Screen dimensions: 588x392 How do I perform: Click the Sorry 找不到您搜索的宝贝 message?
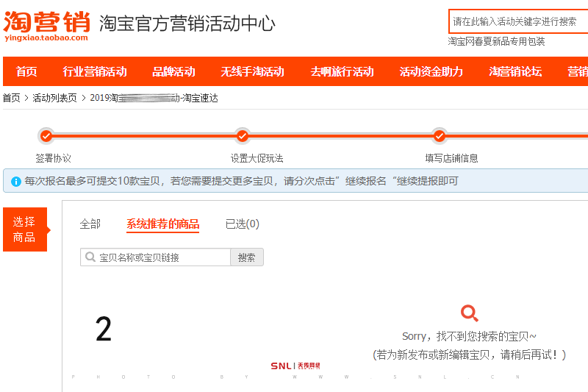click(x=469, y=336)
